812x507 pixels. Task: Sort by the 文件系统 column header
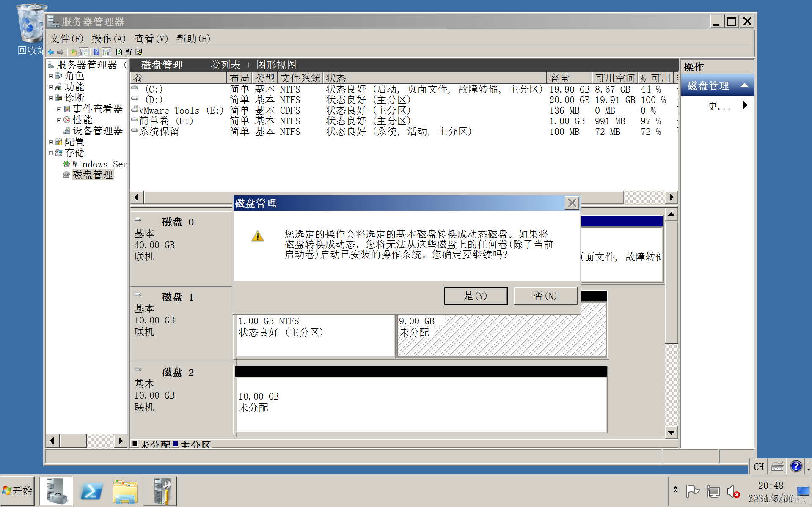(300, 78)
